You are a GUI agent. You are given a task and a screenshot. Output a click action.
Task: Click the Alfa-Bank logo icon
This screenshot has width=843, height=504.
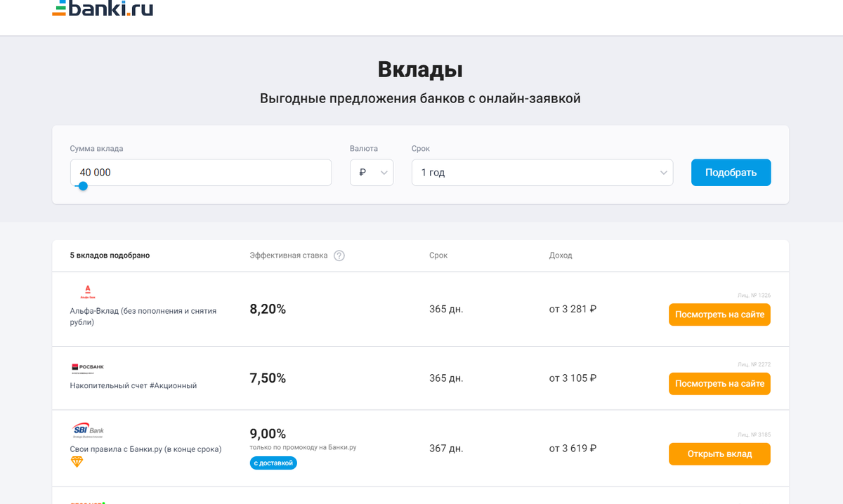point(88,291)
